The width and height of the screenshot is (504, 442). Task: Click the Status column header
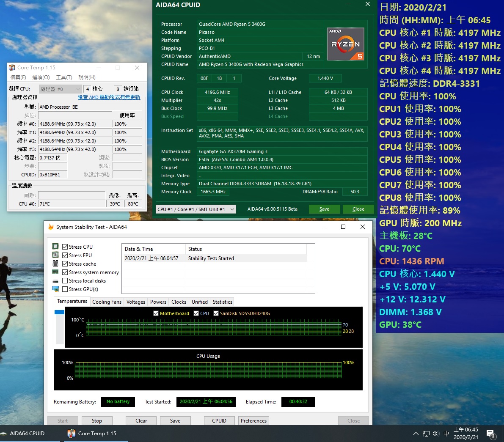pos(246,249)
